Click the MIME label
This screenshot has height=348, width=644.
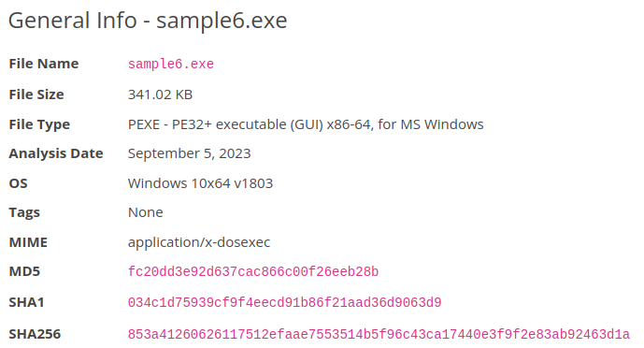[x=28, y=242]
